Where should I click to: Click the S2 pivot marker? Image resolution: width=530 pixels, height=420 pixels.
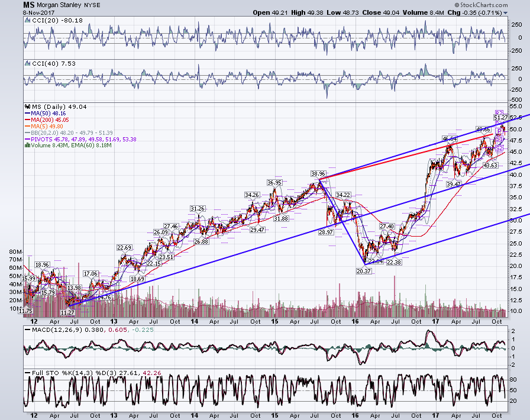tap(500, 148)
